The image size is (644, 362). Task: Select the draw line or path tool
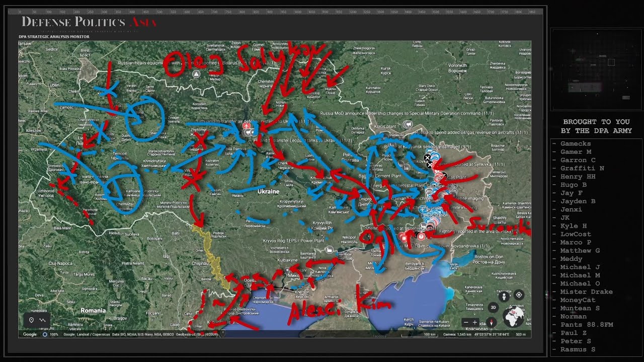[42, 320]
